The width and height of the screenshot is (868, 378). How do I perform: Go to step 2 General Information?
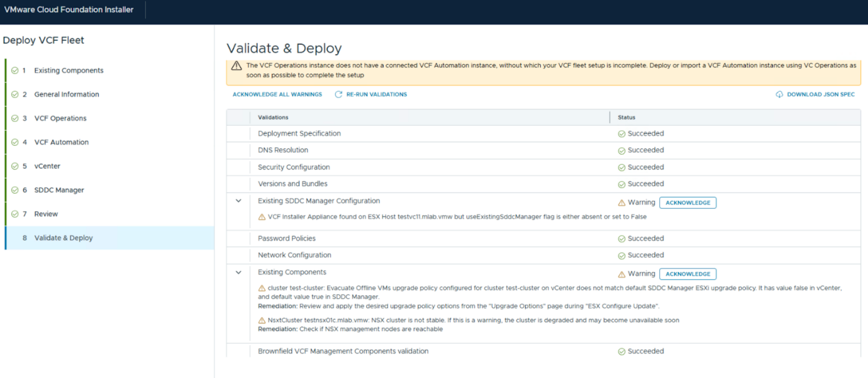pos(66,94)
